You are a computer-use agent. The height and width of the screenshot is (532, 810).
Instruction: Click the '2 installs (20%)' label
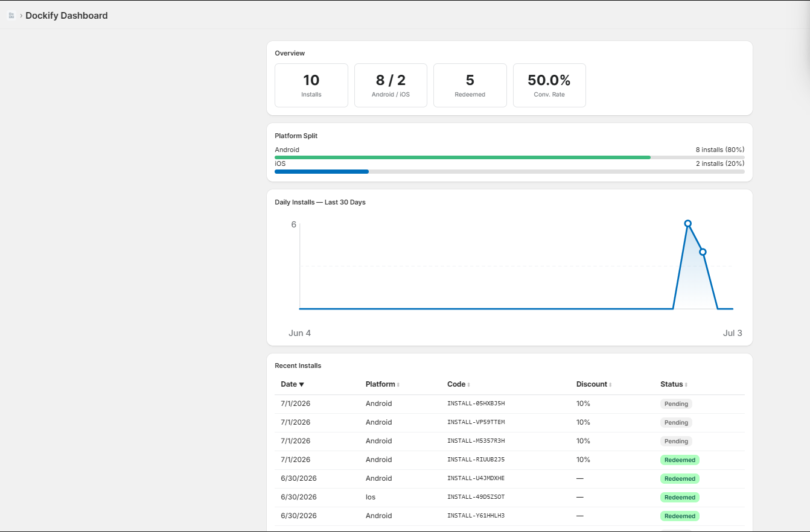720,163
